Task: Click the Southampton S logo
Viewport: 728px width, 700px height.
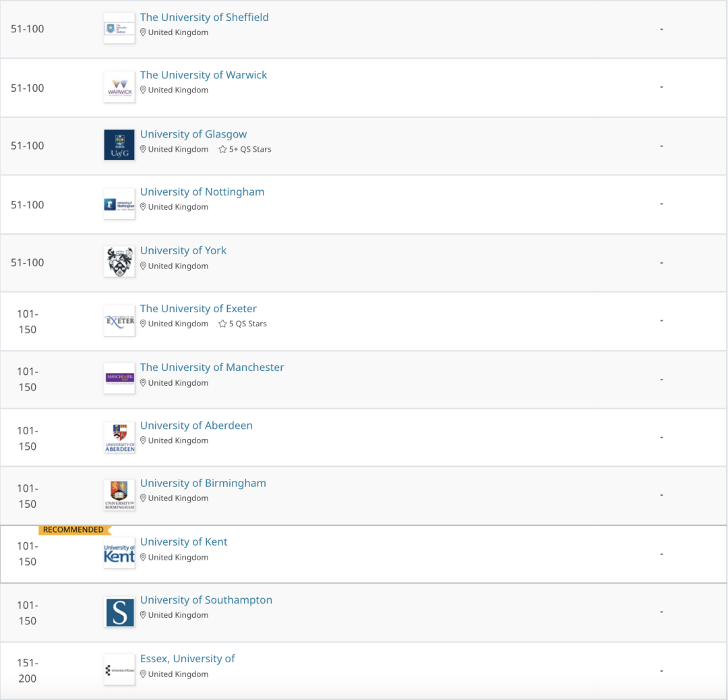Action: pyautogui.click(x=119, y=612)
